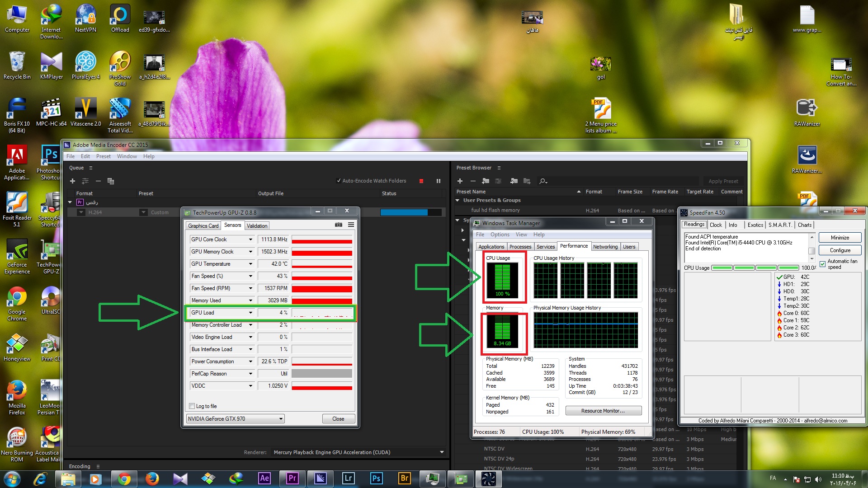
Task: Open NVIDIA GeForce GTX 970 device dropdown
Action: [x=236, y=419]
